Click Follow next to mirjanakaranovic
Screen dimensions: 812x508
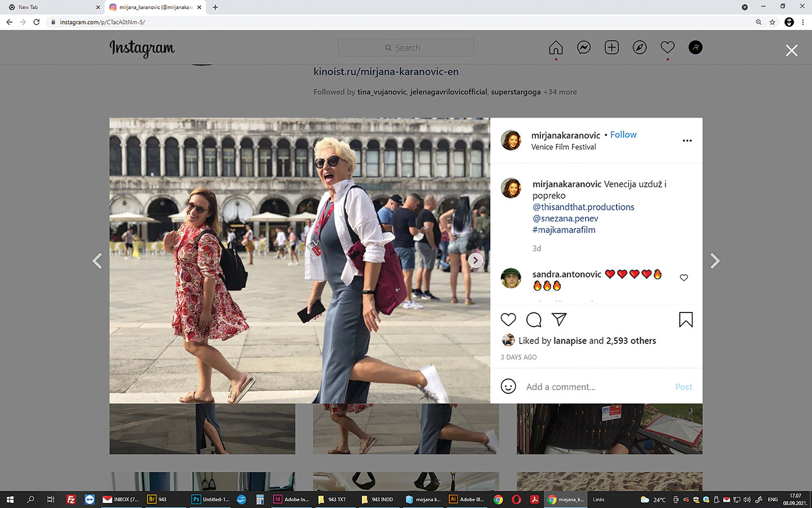pos(623,135)
